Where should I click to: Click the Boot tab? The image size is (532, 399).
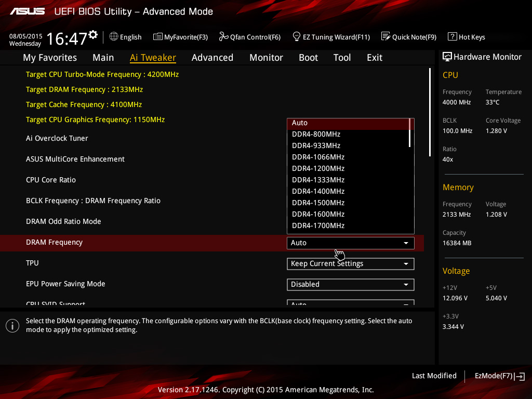click(308, 58)
